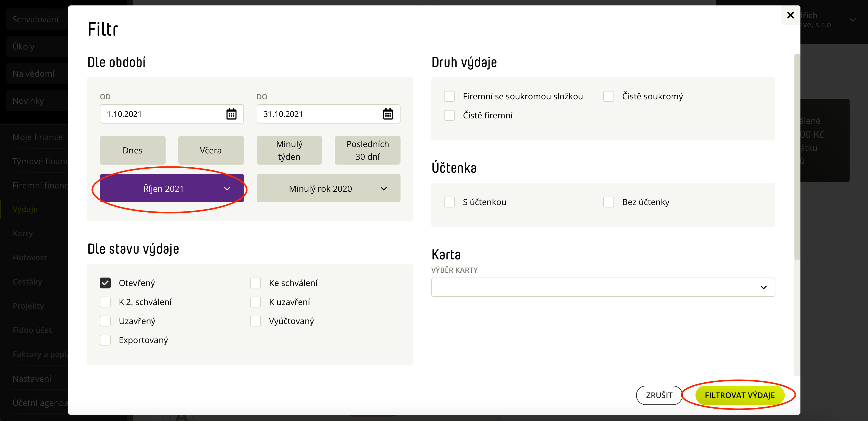The width and height of the screenshot is (868, 421).
Task: Open the Výběr karty dropdown
Action: pos(603,287)
